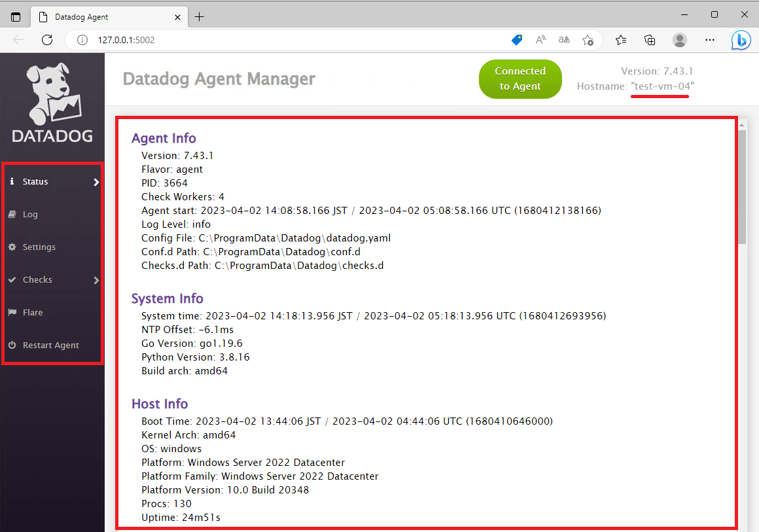Open the tab actions menu icon

16,17
